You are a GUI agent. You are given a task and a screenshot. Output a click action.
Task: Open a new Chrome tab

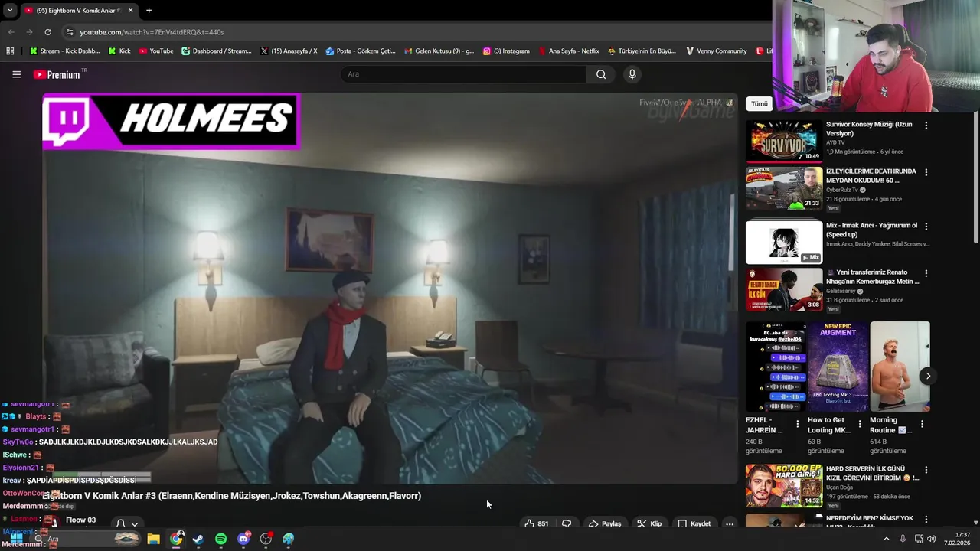click(149, 11)
